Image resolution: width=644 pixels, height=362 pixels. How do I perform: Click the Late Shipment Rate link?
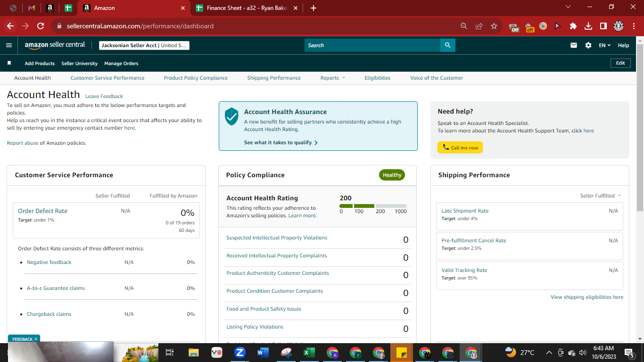465,211
